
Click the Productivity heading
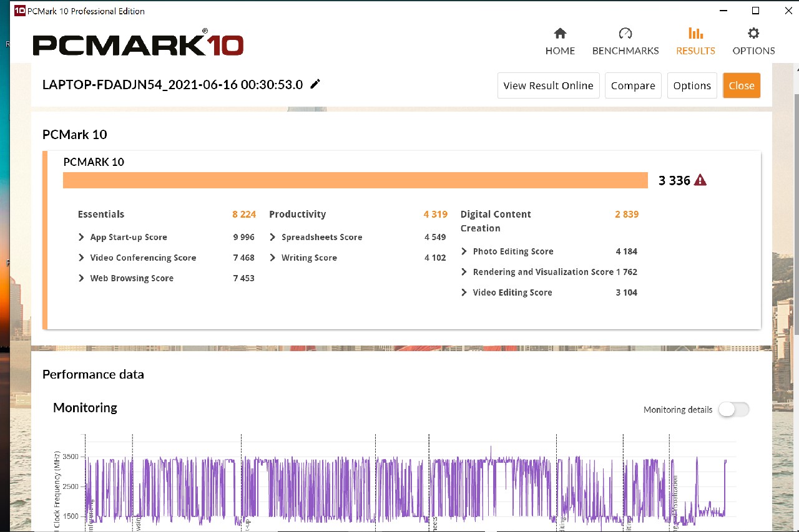click(x=297, y=214)
